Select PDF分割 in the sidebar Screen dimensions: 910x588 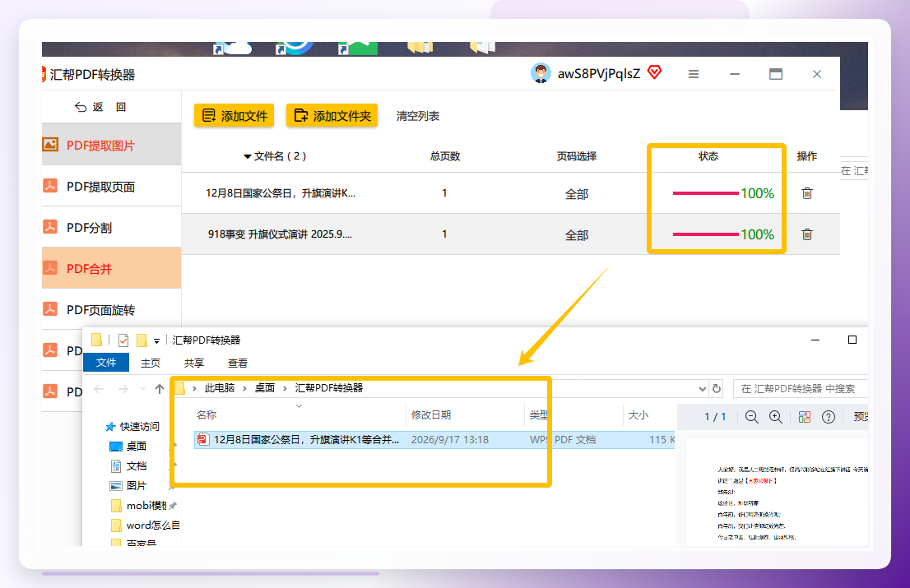coord(111,227)
